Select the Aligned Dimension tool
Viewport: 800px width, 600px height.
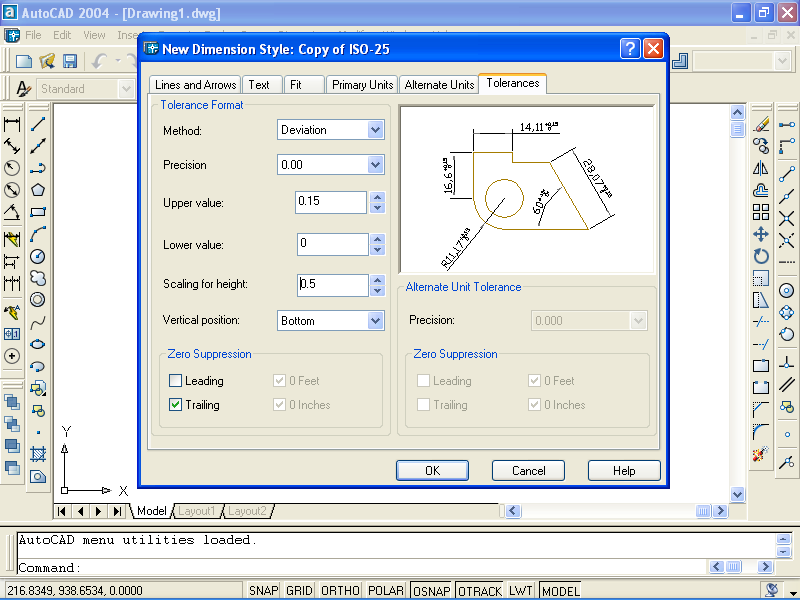pyautogui.click(x=12, y=146)
